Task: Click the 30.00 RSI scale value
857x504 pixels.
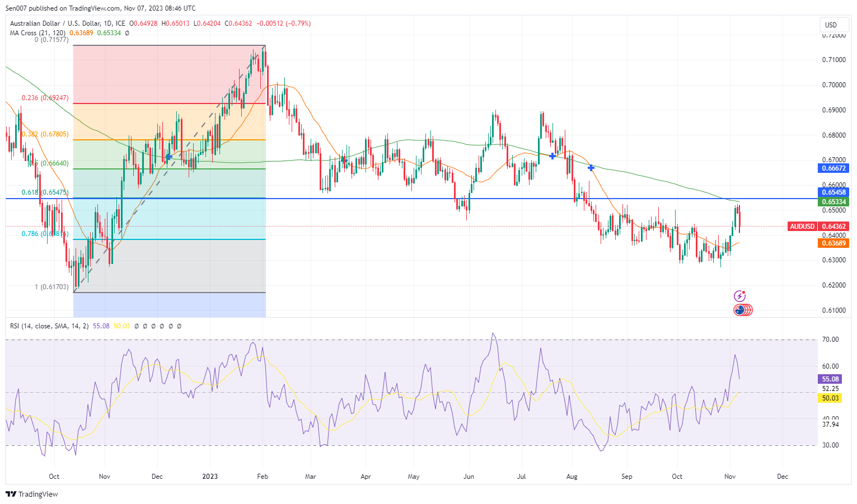Action: 830,445
